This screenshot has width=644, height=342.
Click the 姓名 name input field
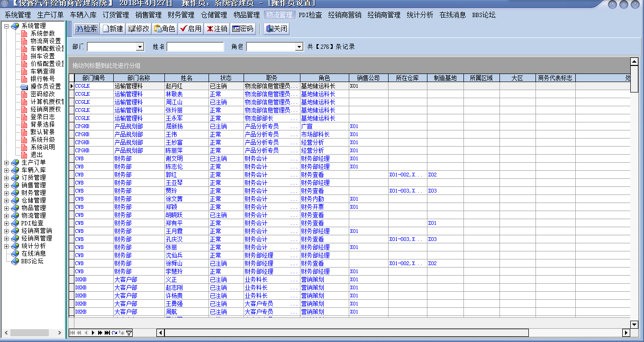tap(195, 47)
